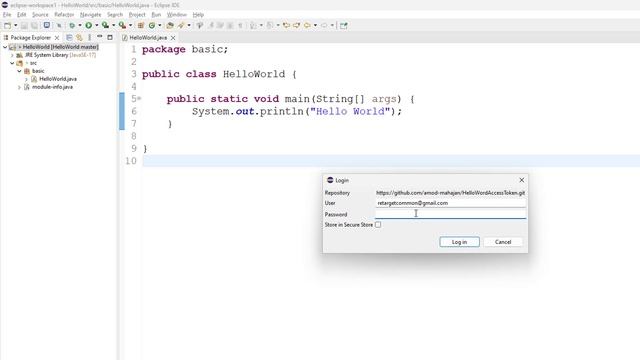Screen dimensions: 640x360
Task: Open Package Explorer View Menu dots
Action: tap(89, 37)
